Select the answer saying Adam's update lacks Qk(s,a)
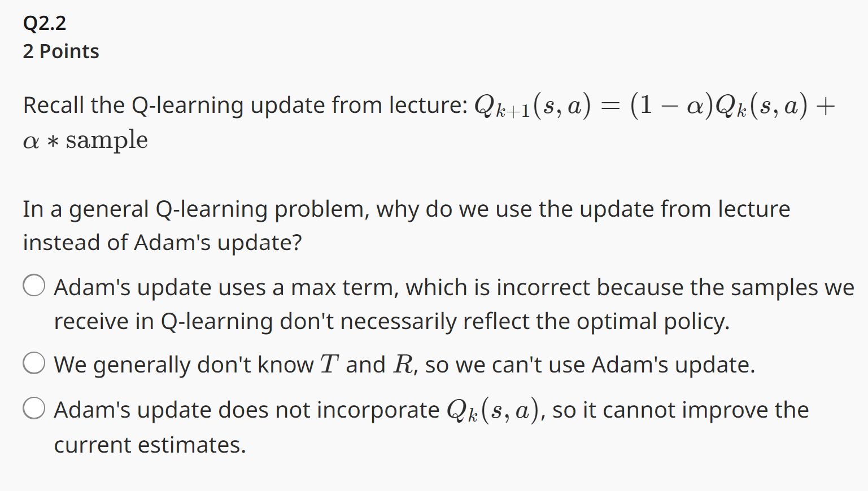Screen dimensions: 868x491 (x=34, y=407)
